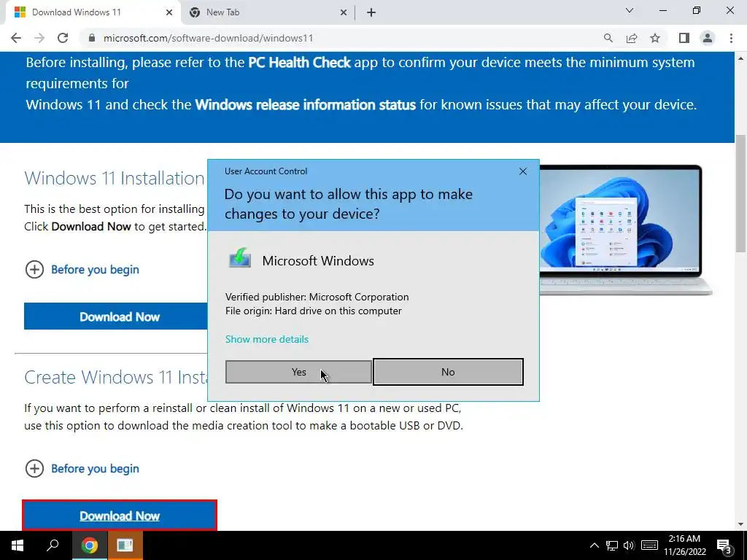Click the volume speaker tray icon
Screen dimensions: 747x560
629,545
